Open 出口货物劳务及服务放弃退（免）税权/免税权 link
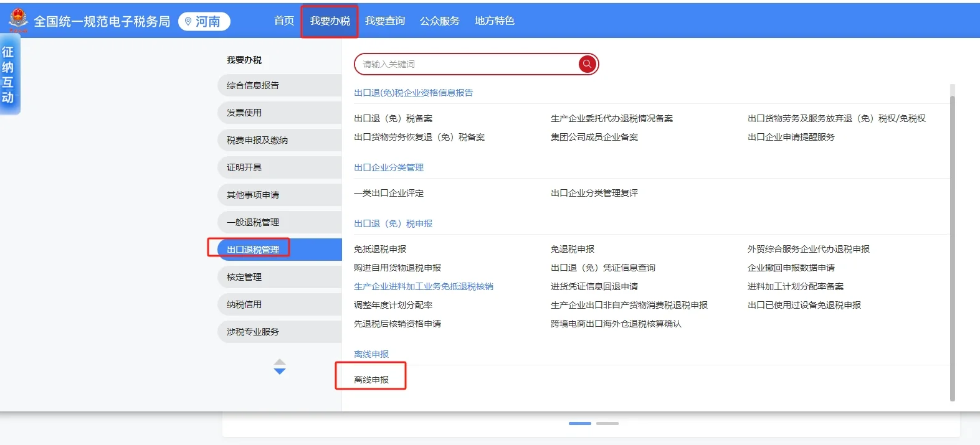Screen dimensions: 980x445 (837, 118)
